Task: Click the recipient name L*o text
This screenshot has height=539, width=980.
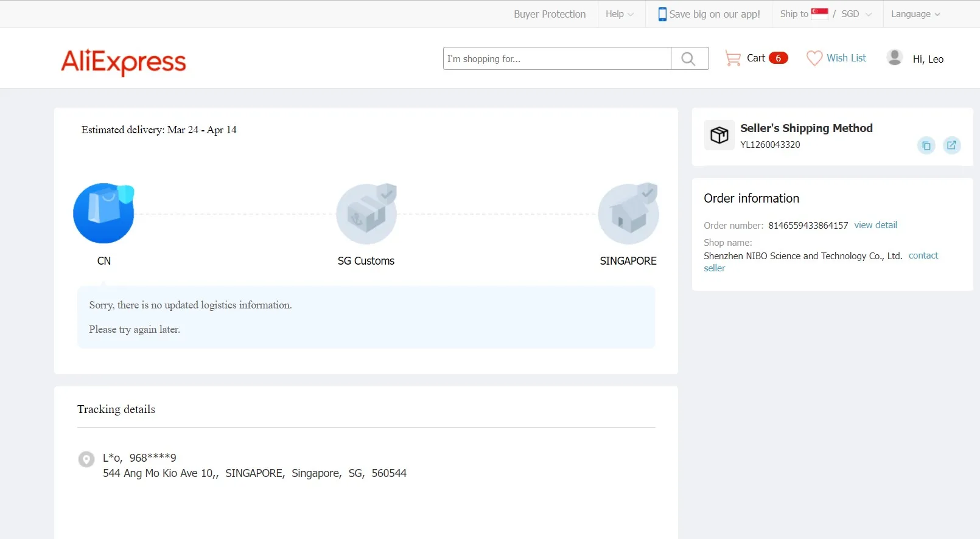Action: click(113, 457)
